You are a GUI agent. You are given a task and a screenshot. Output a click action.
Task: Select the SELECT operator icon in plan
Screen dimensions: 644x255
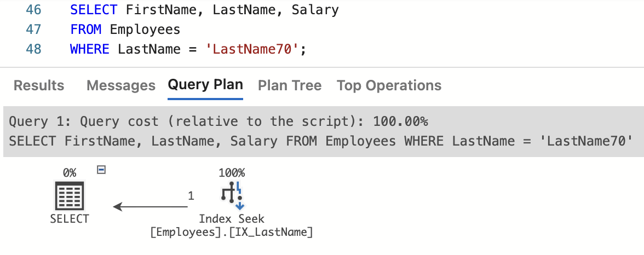(70, 195)
